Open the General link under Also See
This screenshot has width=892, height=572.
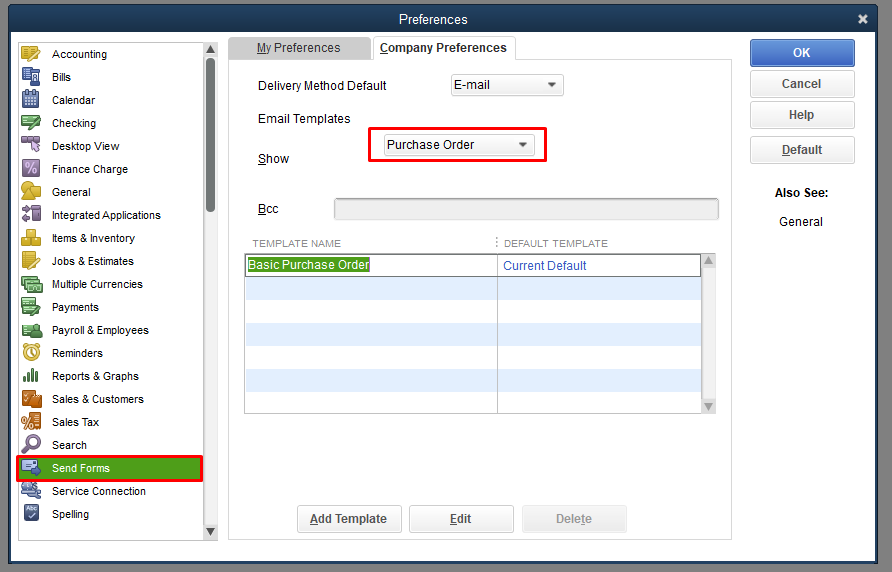800,221
